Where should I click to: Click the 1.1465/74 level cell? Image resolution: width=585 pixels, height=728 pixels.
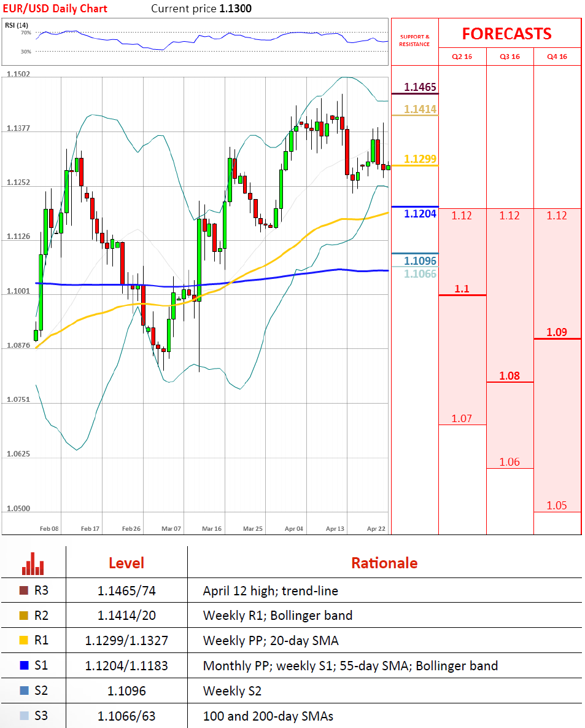(126, 590)
